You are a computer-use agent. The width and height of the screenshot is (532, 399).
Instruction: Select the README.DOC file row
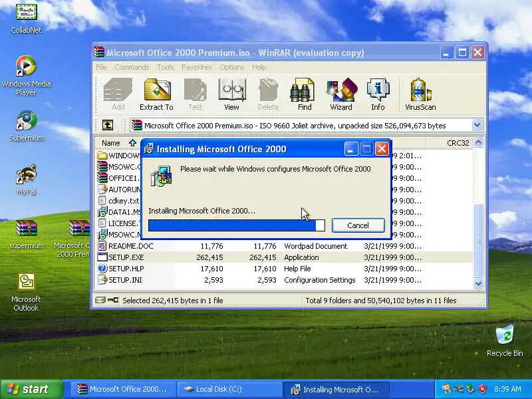[284, 246]
